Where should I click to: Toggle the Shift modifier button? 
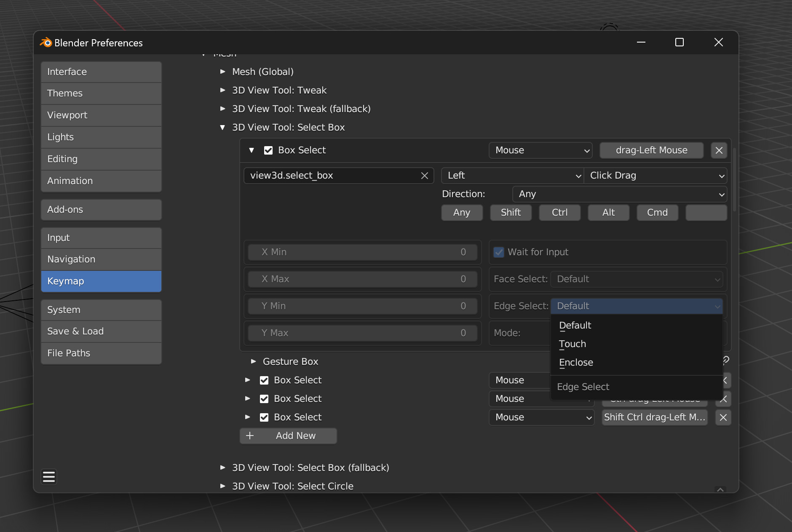click(x=511, y=213)
